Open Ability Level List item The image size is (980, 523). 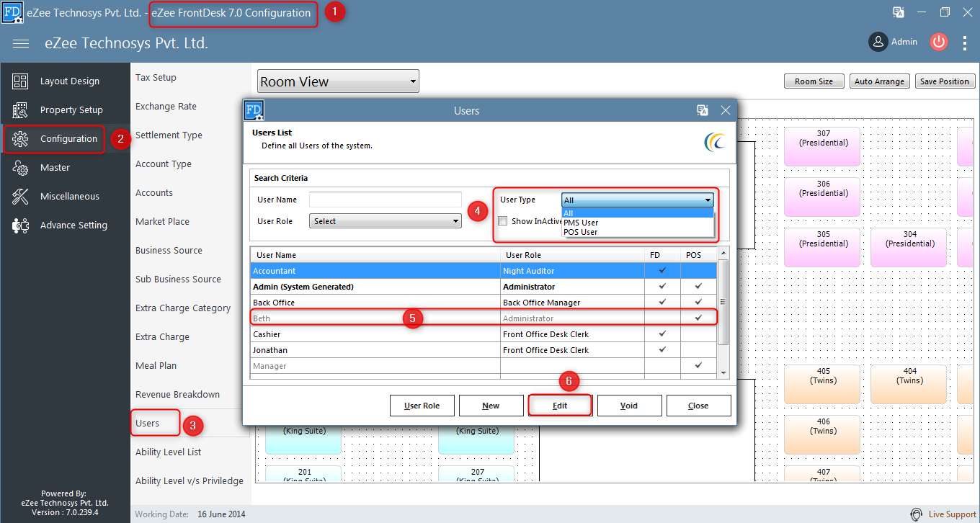(x=169, y=452)
